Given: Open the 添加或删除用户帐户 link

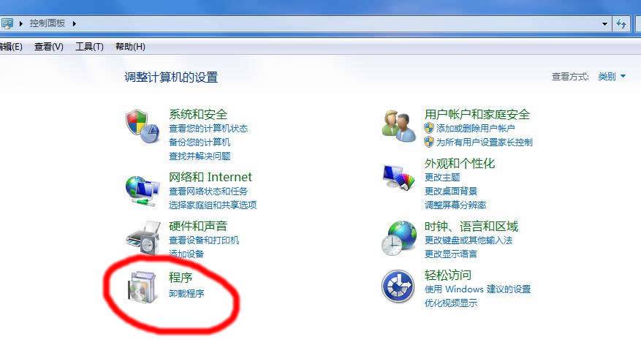Looking at the screenshot, I should click(475, 129).
